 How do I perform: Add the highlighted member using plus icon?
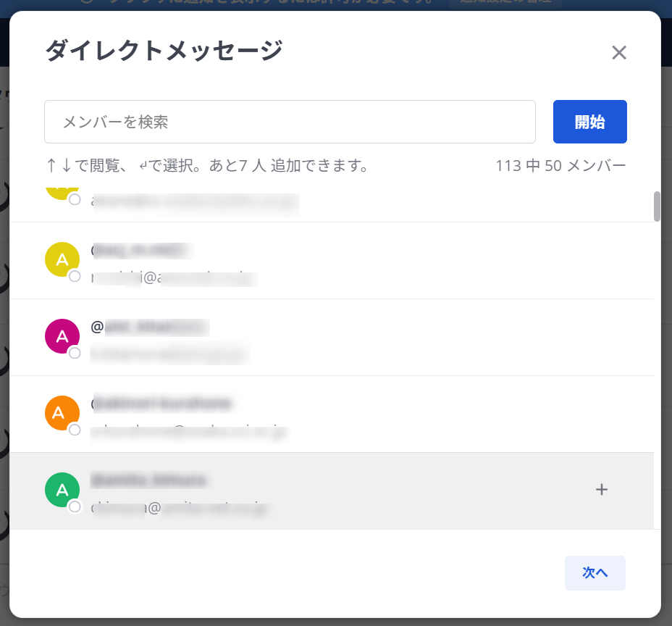(601, 490)
